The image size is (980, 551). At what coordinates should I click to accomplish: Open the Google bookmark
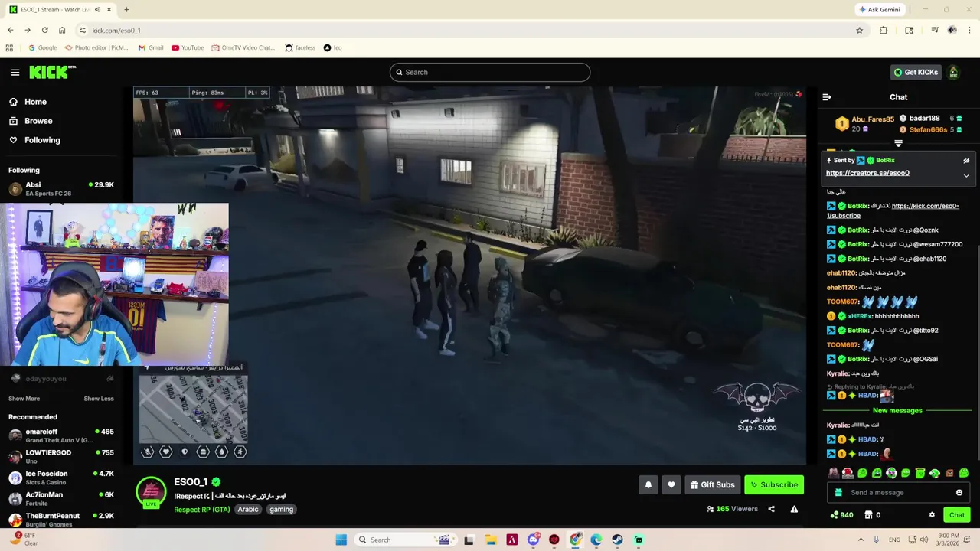[x=43, y=47]
